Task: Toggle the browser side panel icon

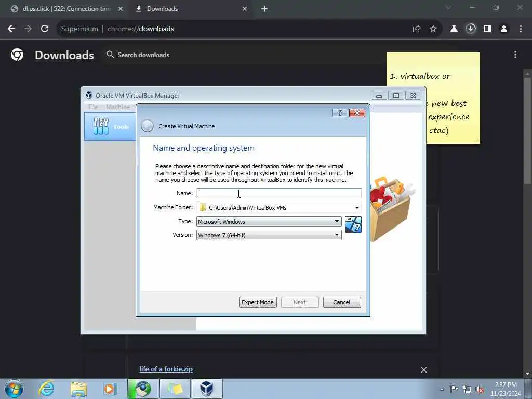Action: [x=487, y=29]
